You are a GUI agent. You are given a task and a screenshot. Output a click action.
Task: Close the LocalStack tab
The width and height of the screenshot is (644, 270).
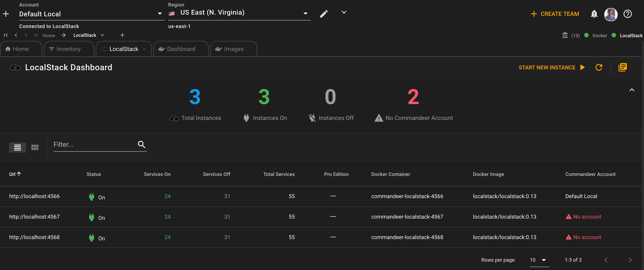click(144, 49)
